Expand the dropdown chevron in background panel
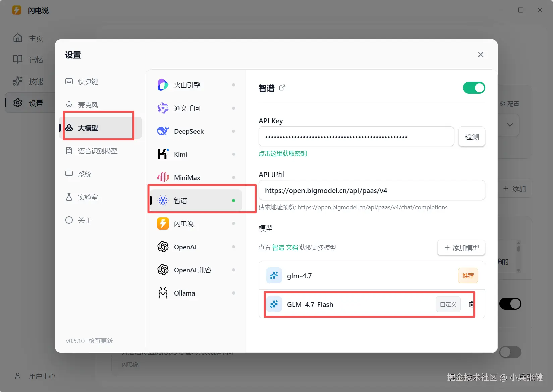This screenshot has height=392, width=553. tap(510, 125)
